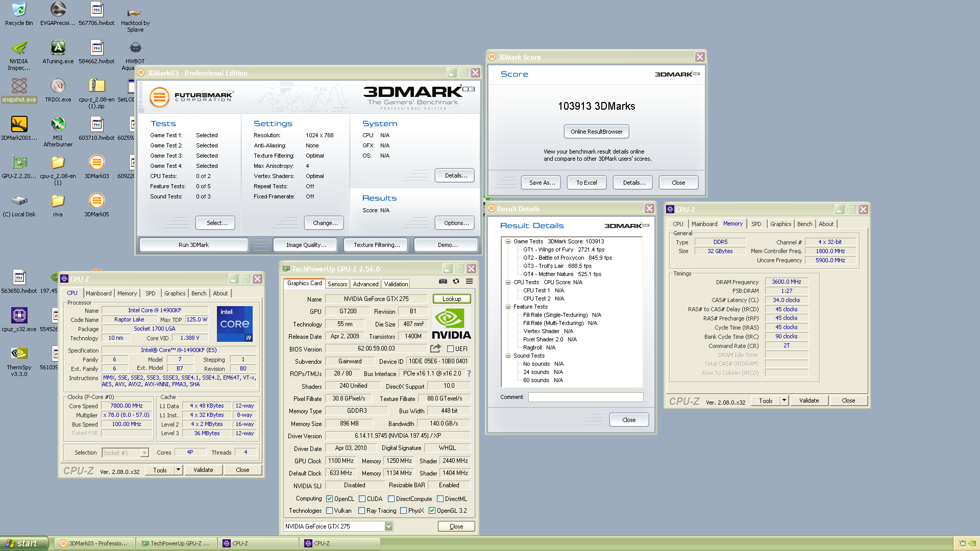
Task: Toggle the DirectML checkbox
Action: [440, 499]
